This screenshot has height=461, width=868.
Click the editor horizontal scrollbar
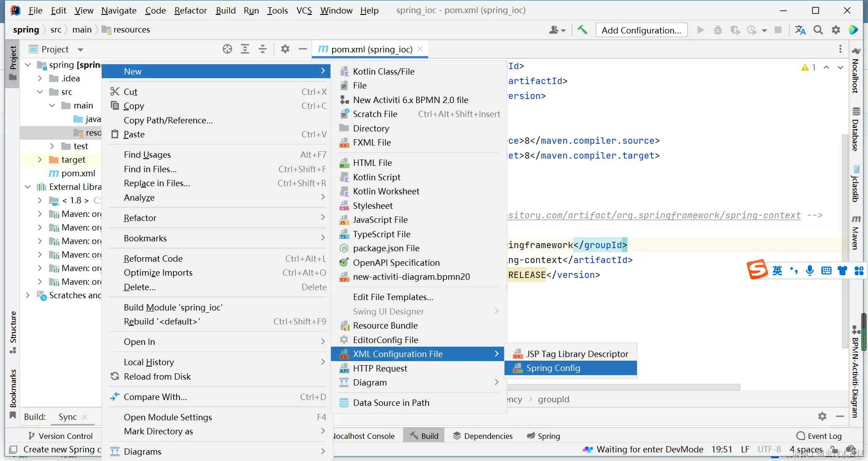(623, 387)
